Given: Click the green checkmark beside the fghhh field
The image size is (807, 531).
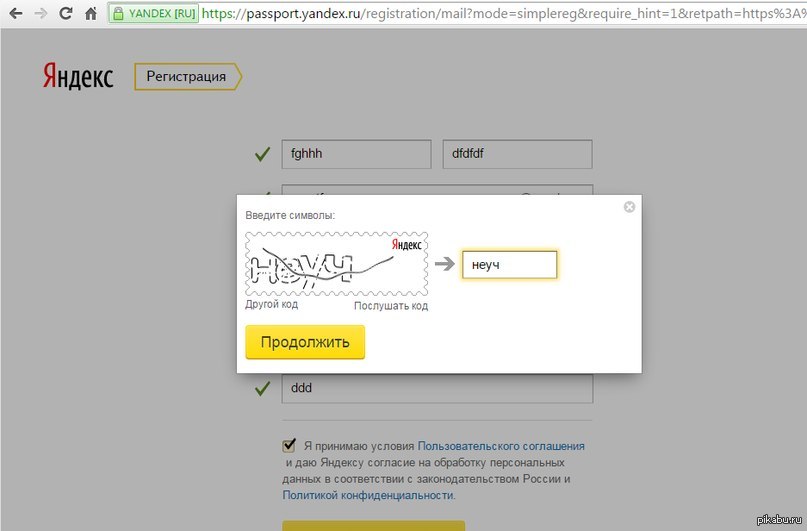Looking at the screenshot, I should [x=262, y=155].
